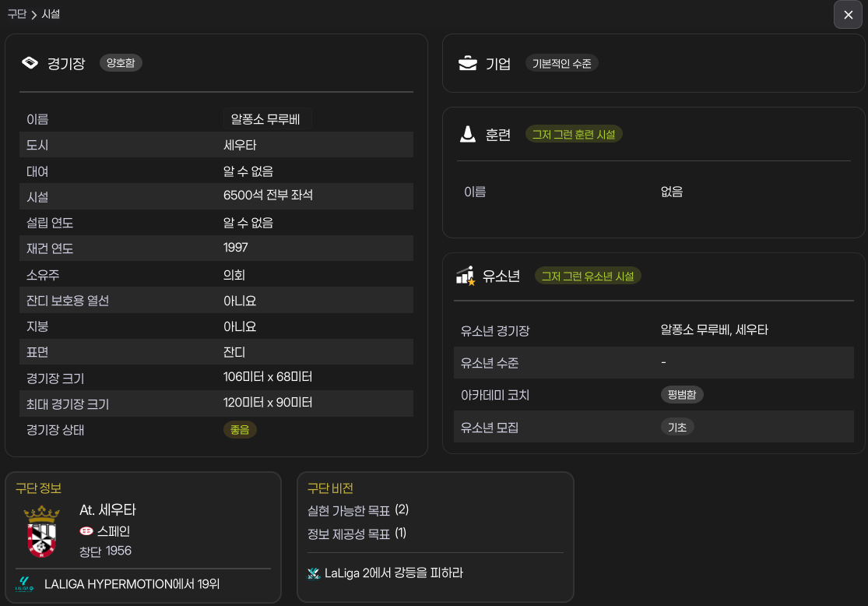Select the surface value 잔디
The height and width of the screenshot is (606, 868).
point(234,352)
